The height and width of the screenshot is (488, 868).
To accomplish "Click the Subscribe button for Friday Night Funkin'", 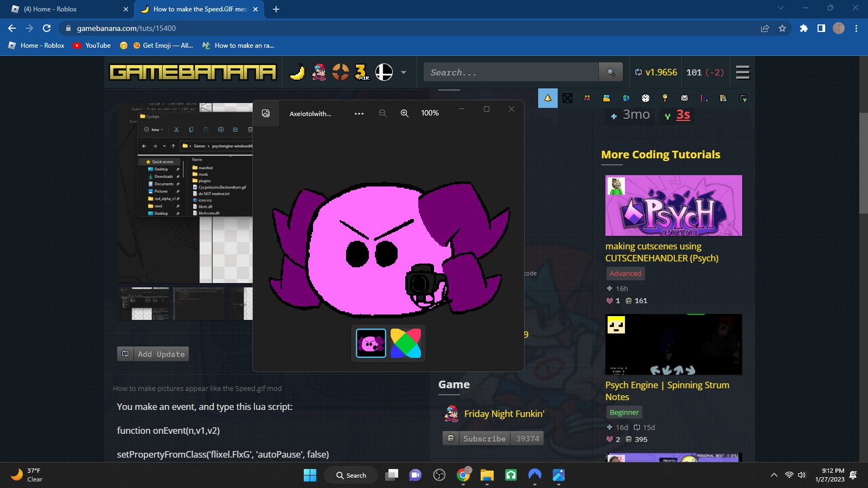I will click(x=483, y=438).
